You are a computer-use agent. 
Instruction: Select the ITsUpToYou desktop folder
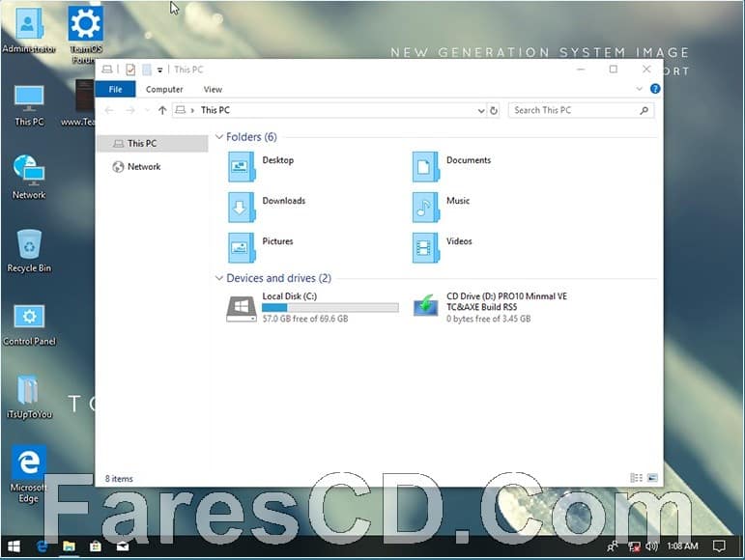29,397
